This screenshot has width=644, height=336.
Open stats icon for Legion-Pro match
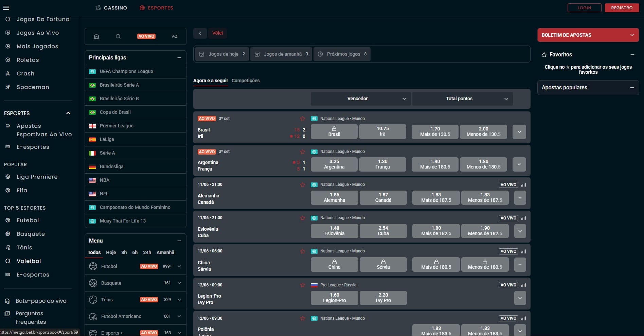click(523, 285)
